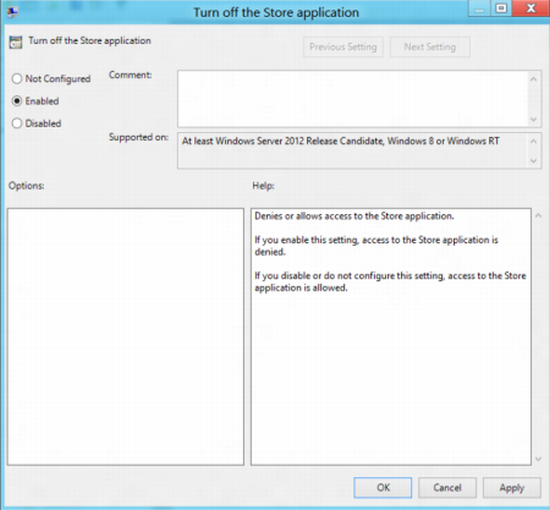Click the Previous Setting button
Viewport: 550px width, 510px height.
coord(343,47)
